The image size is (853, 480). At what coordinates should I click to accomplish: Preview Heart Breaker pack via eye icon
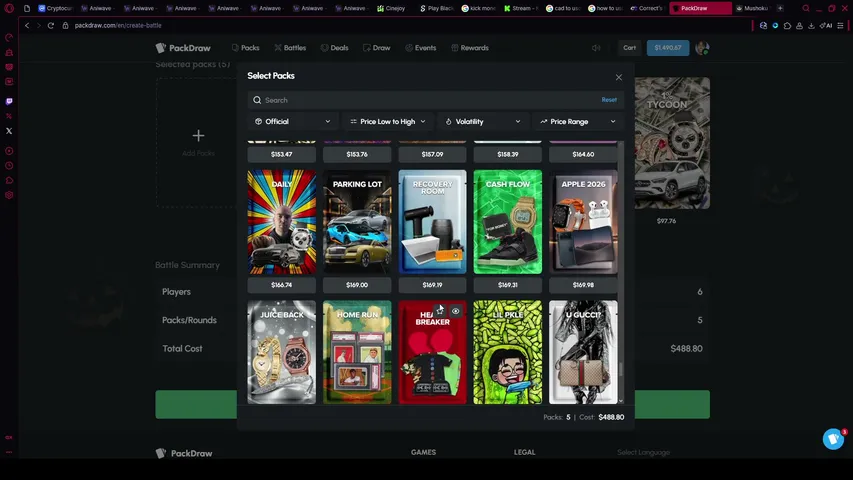455,311
